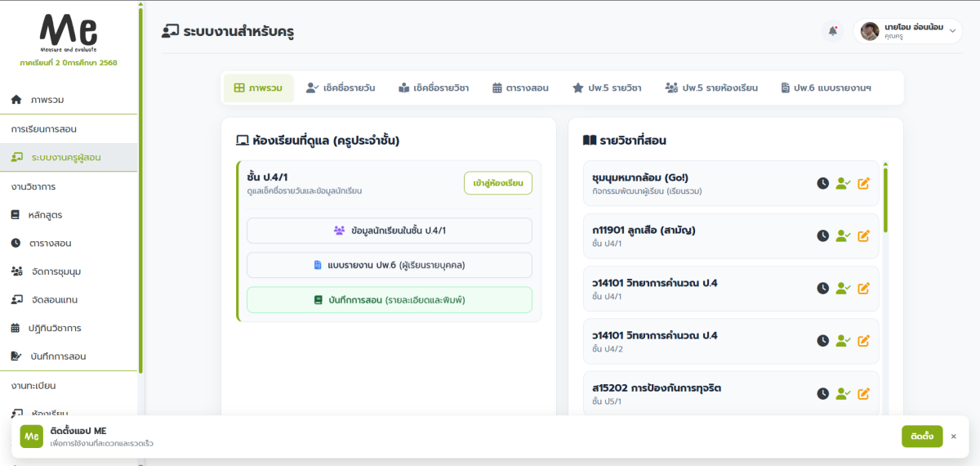The image size is (980, 466).
Task: Open จัดสอนแทน in the sidebar
Action: click(x=69, y=299)
